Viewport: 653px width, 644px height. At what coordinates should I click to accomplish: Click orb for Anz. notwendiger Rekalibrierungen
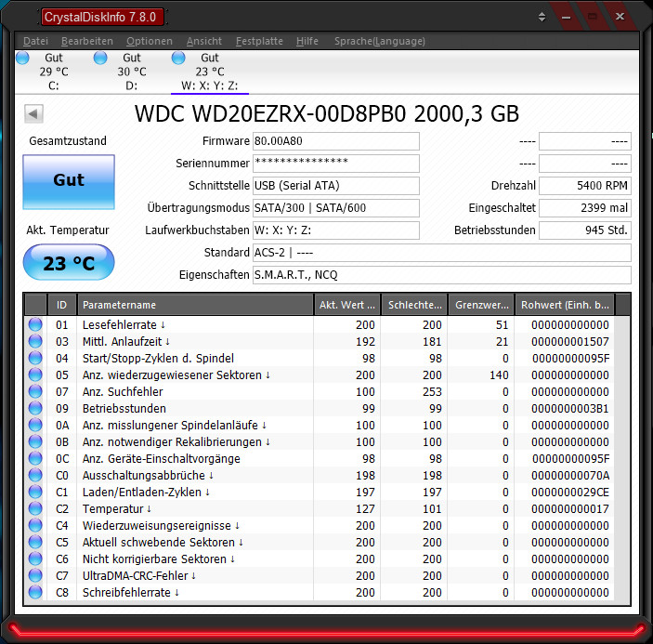point(35,441)
